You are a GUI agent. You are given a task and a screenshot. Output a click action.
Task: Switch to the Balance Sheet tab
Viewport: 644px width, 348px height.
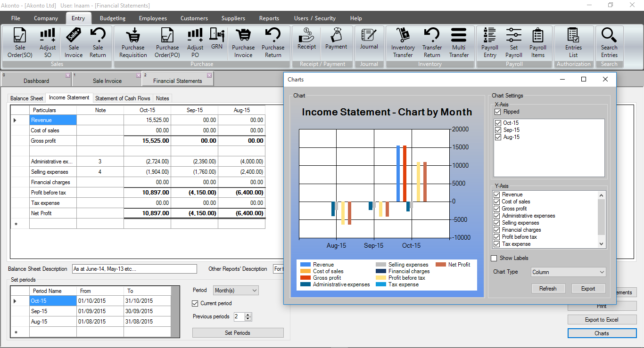point(26,98)
